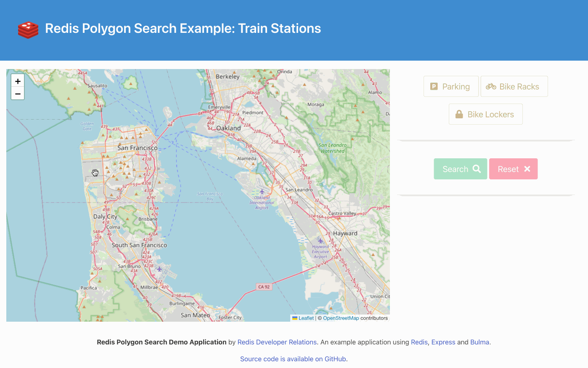588x368 pixels.
Task: Click the Foster City label on map
Action: [x=230, y=317]
